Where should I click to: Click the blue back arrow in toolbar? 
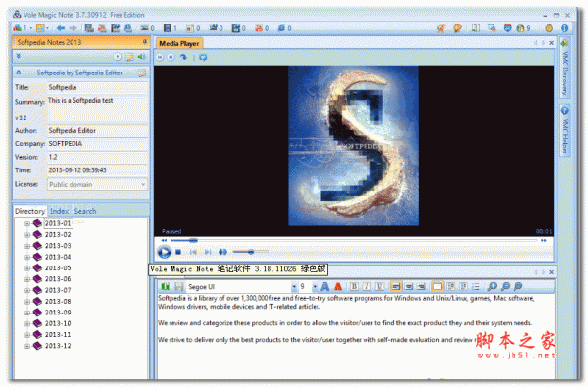[61, 28]
